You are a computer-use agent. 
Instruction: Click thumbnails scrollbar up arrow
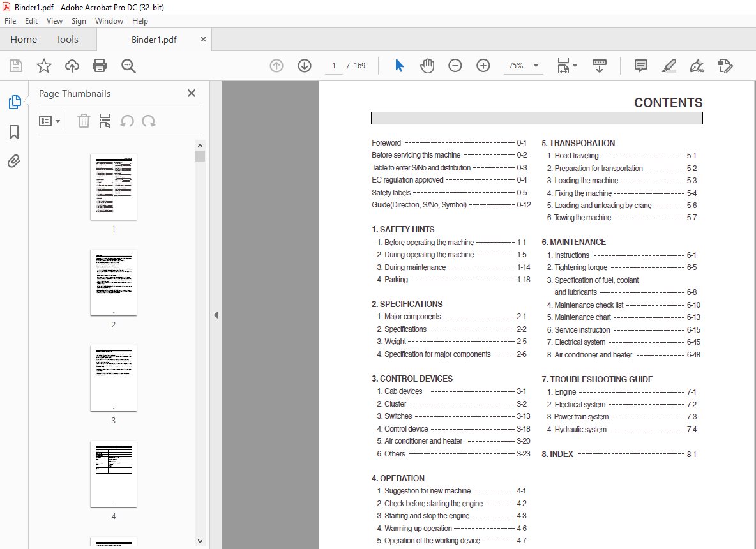200,146
